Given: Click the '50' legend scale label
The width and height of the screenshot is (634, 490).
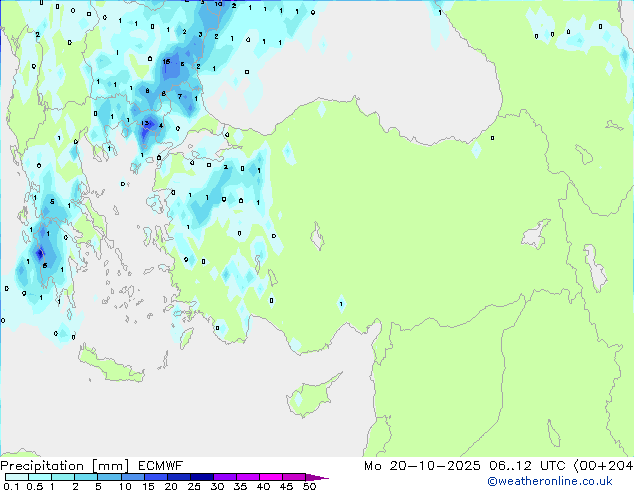Looking at the screenshot, I should tap(309, 486).
